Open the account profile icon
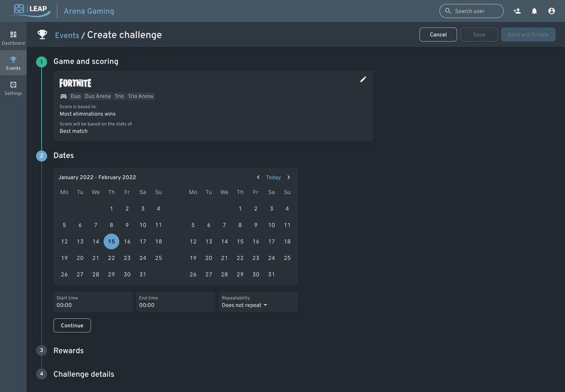This screenshot has width=565, height=392. [551, 11]
